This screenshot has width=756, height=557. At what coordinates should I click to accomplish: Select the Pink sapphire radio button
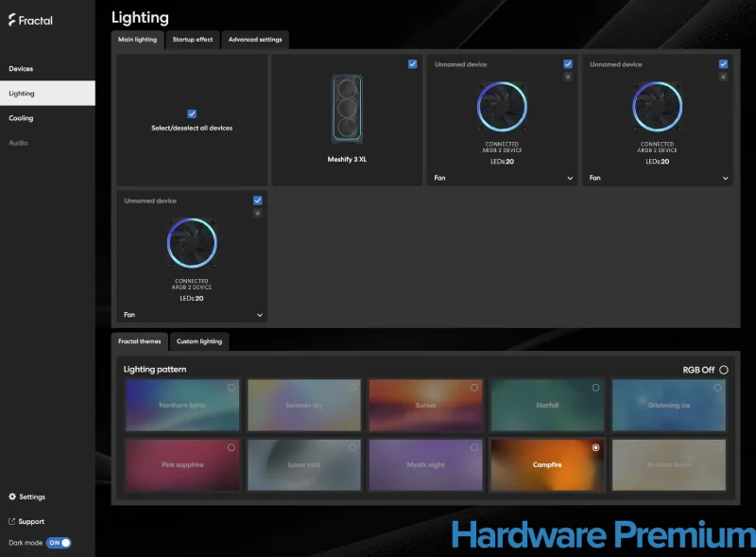click(232, 447)
